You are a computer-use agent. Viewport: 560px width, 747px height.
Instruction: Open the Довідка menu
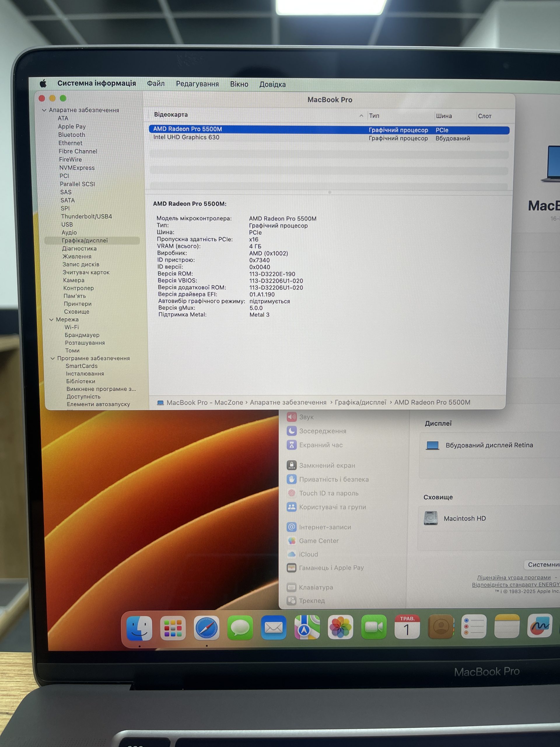[x=272, y=84]
